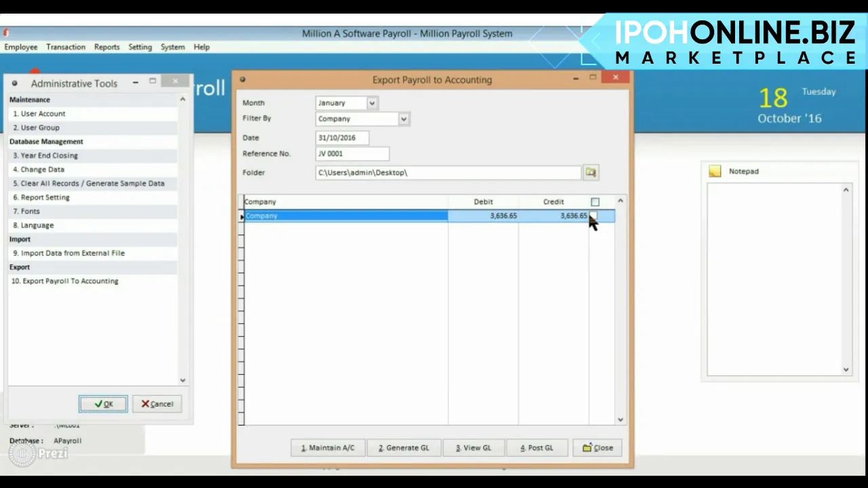Click the Notepad scrollbar down arrow
868x488 pixels.
(x=846, y=369)
